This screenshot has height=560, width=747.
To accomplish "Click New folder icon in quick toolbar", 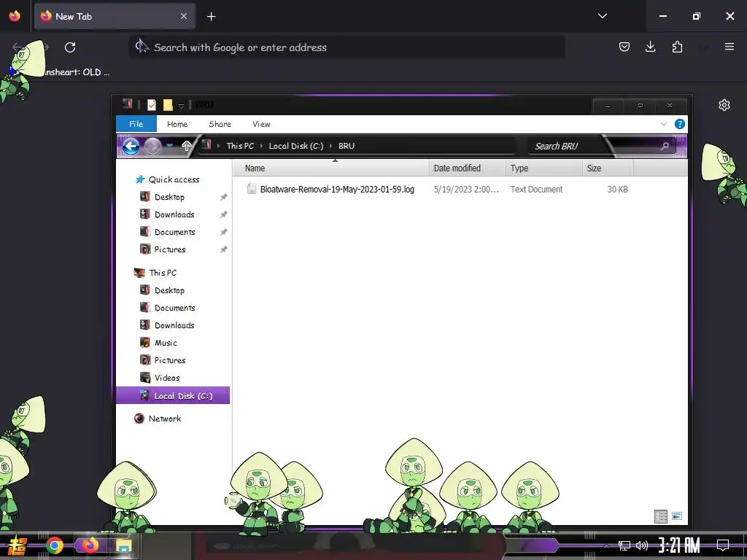I will [167, 105].
